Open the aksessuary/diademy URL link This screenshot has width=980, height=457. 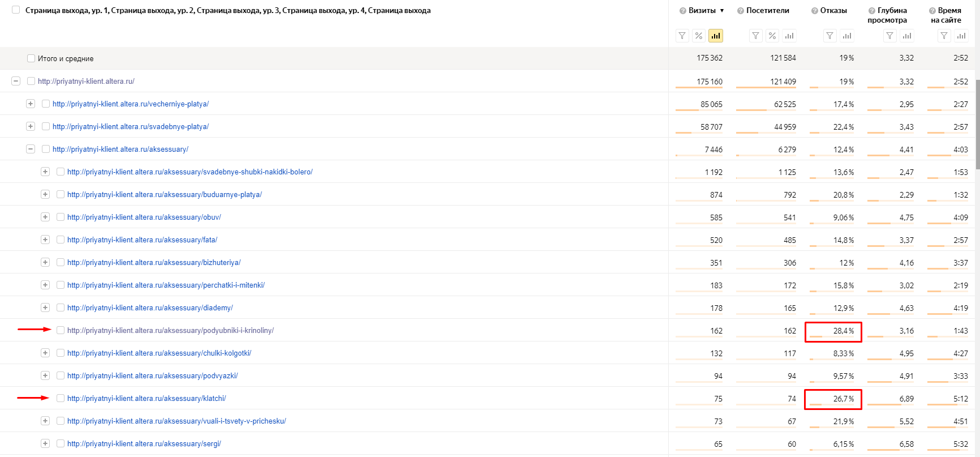coord(150,308)
